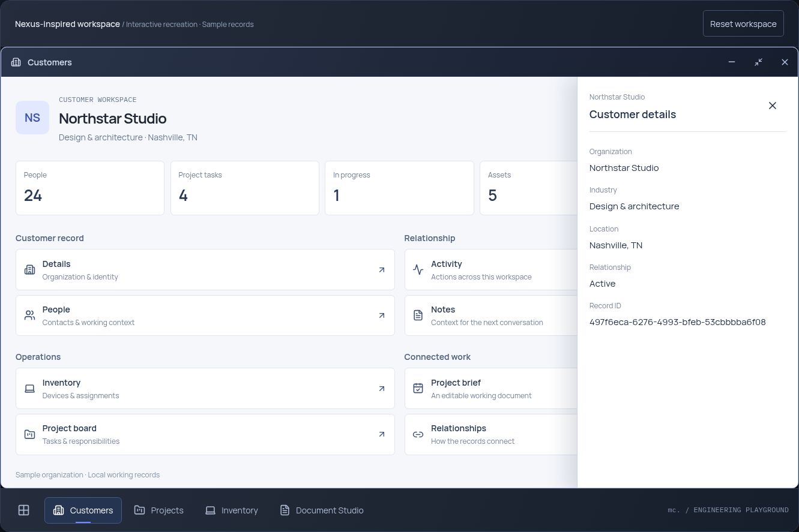Click the arrow icon on People card
The height and width of the screenshot is (532, 799).
coord(381,315)
